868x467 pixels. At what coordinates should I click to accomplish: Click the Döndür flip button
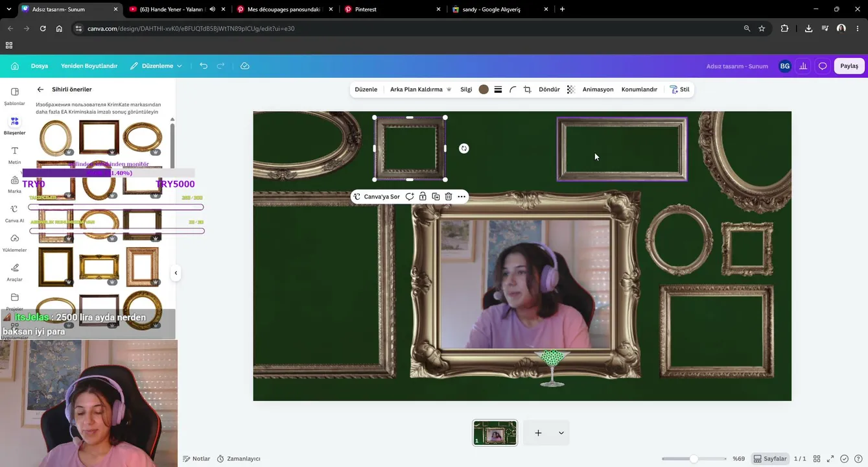tap(549, 90)
